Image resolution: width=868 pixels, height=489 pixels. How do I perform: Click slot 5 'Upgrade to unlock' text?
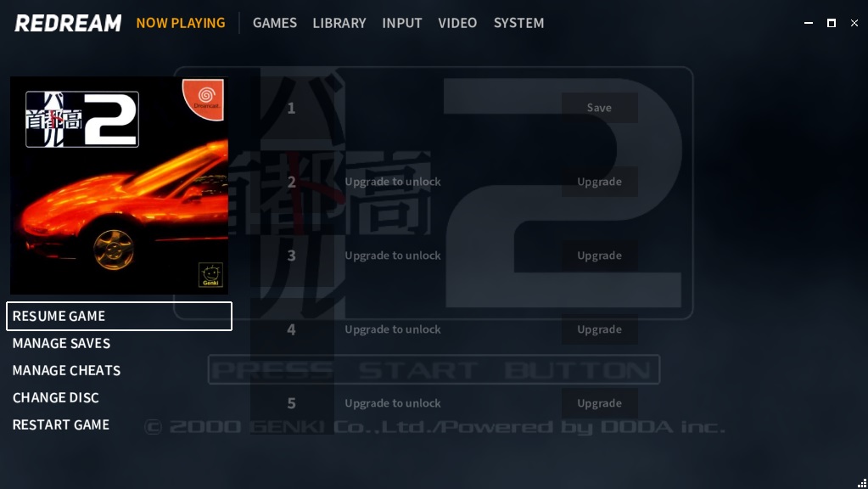click(393, 403)
